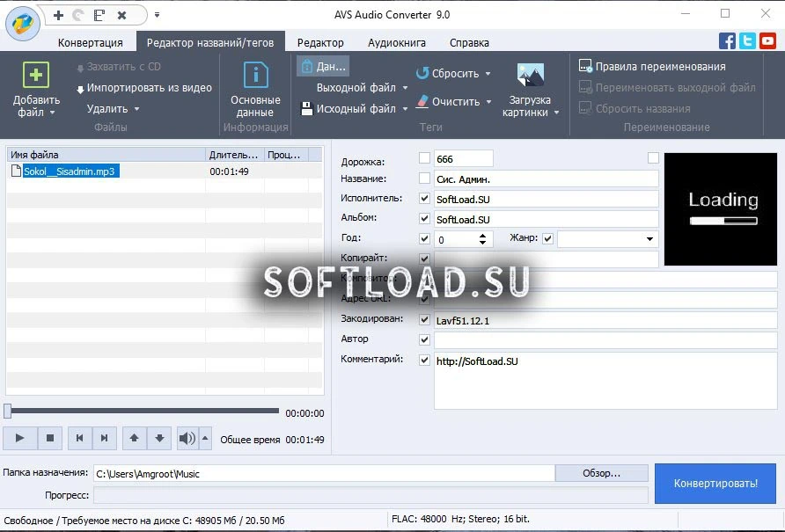Viewport: 785px width, 532px height.
Task: Click the quick access rename tags icon
Action: [99, 16]
